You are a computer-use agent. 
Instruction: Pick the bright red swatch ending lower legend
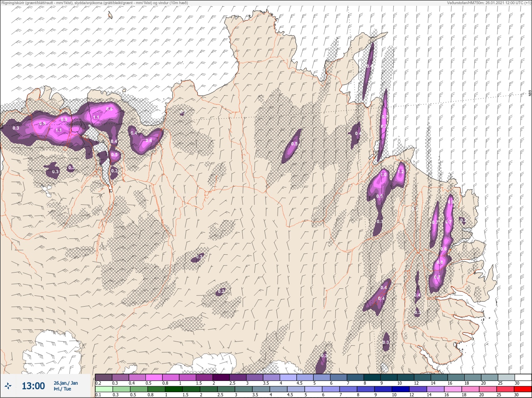[x=523, y=389]
